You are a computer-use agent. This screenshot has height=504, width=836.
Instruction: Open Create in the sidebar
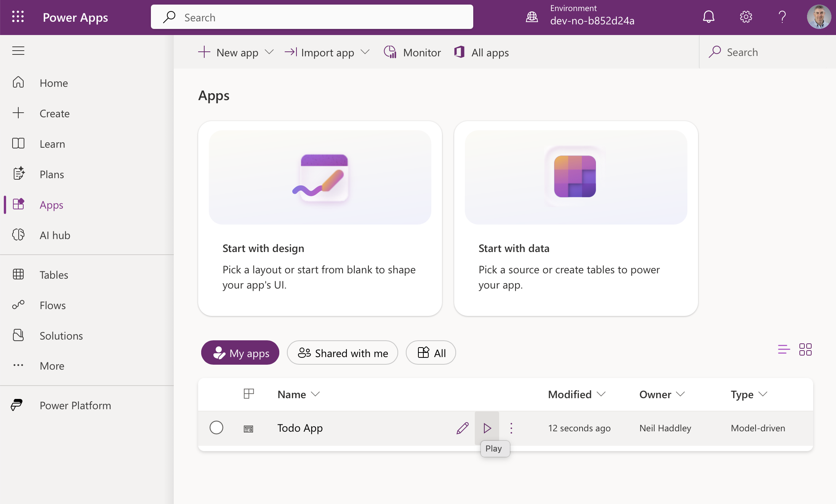point(87,113)
